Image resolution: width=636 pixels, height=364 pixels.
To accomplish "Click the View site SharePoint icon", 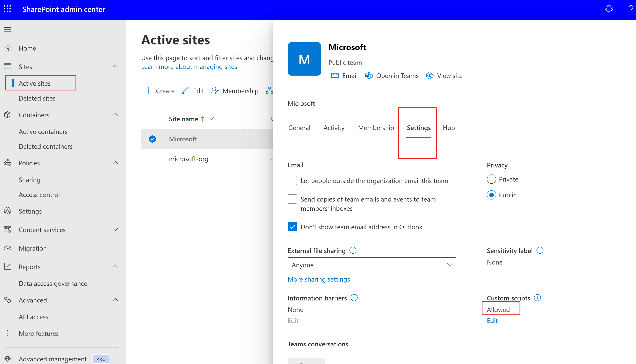I will pyautogui.click(x=430, y=76).
